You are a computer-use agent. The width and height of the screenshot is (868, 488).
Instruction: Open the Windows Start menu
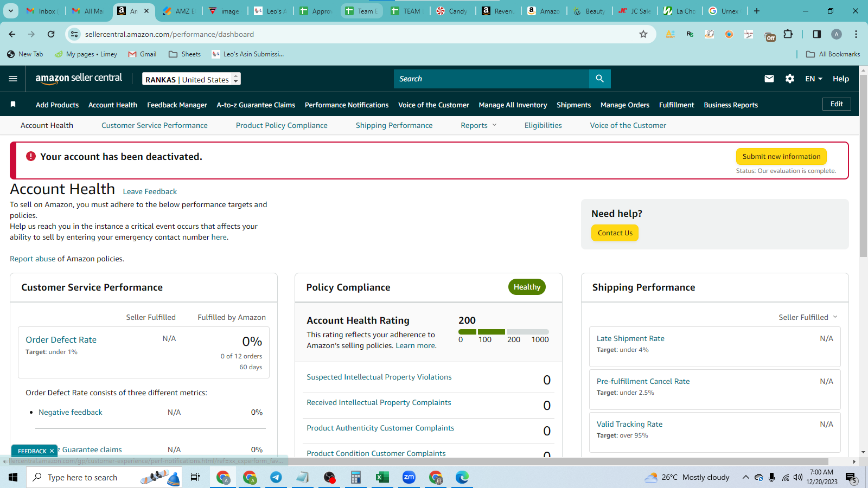click(13, 477)
